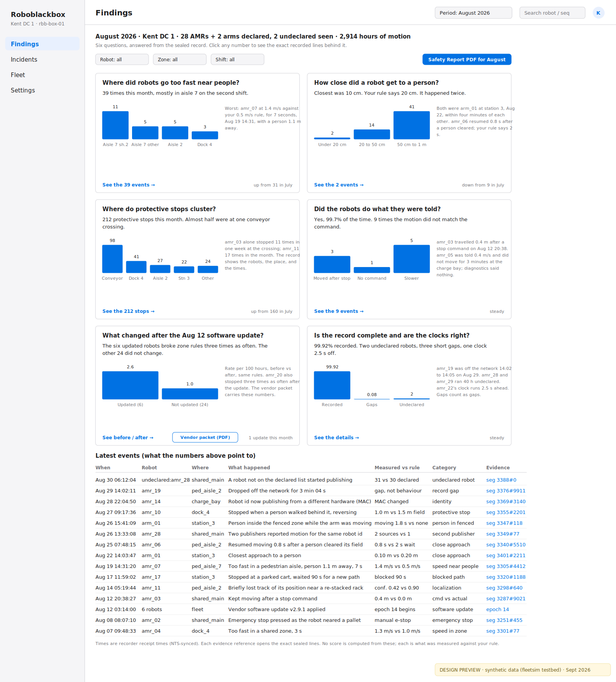Open the See the 212 stops link
616x682 pixels.
click(128, 311)
